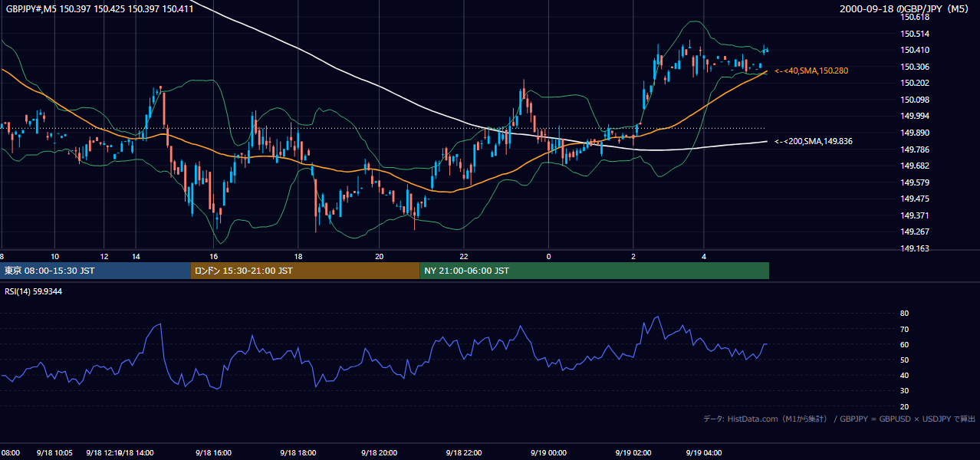This screenshot has width=980, height=460.
Task: Click the 東京 08:00-15:30 JST session bar
Action: (x=95, y=271)
